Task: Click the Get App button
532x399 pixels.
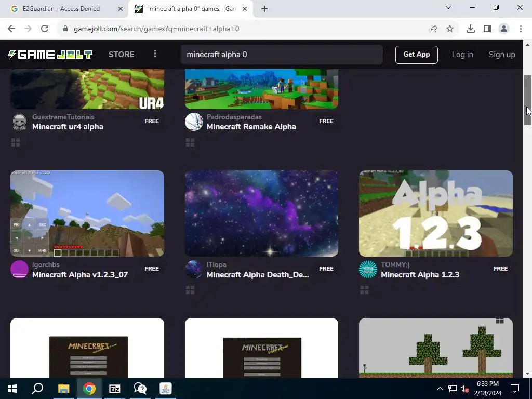Action: point(416,55)
